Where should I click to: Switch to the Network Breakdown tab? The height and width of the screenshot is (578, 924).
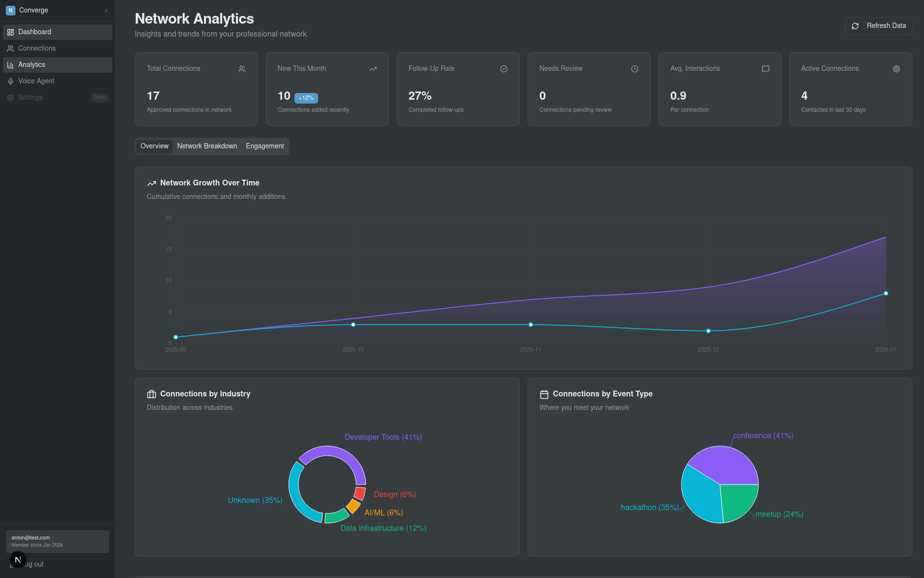coord(207,146)
